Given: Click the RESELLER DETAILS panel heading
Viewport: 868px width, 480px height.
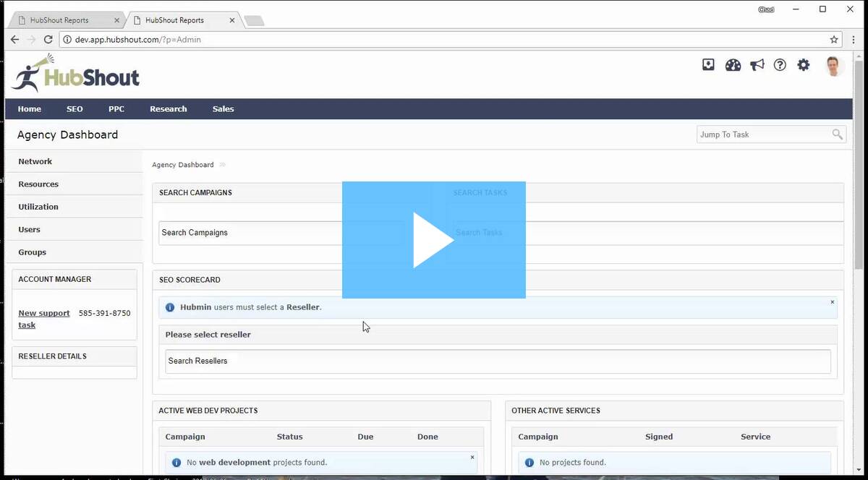Looking at the screenshot, I should pyautogui.click(x=52, y=356).
